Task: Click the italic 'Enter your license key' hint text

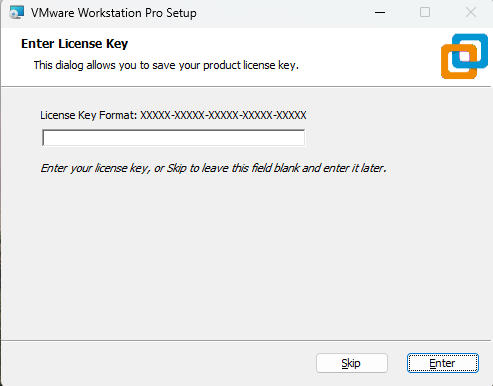Action: click(213, 168)
